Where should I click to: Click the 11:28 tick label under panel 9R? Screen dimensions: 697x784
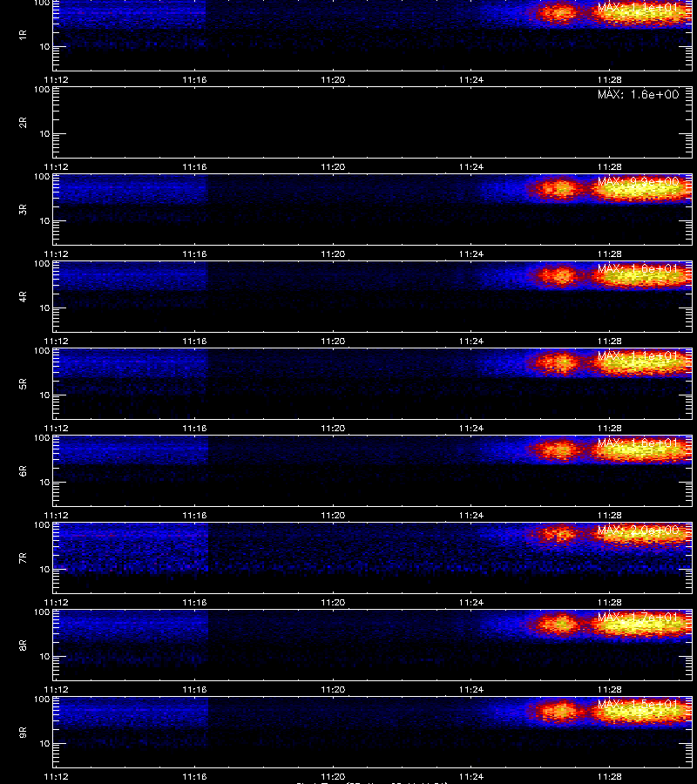[x=610, y=776]
